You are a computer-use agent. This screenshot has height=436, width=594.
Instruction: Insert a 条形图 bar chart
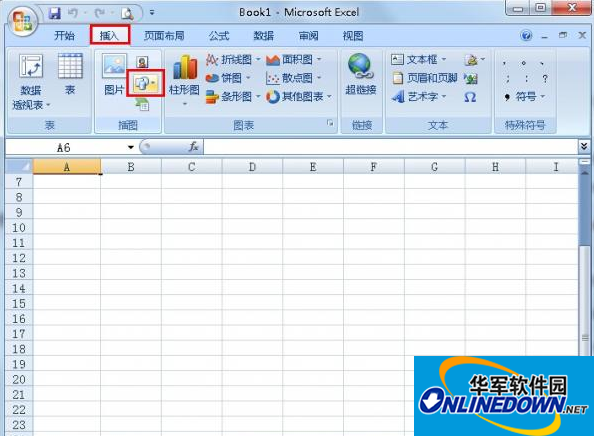pyautogui.click(x=229, y=97)
